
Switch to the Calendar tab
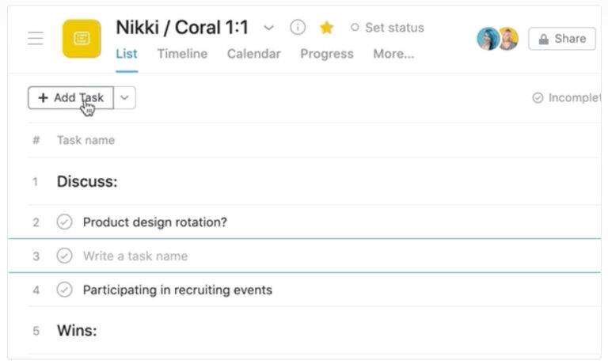tap(253, 54)
